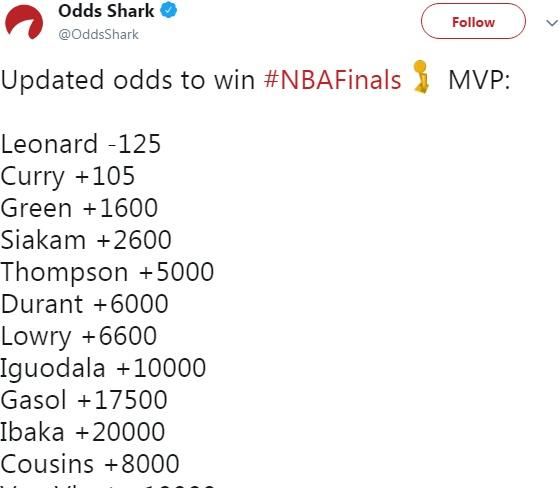Click the blue verified badge icon
The image size is (560, 488).
coord(168,10)
